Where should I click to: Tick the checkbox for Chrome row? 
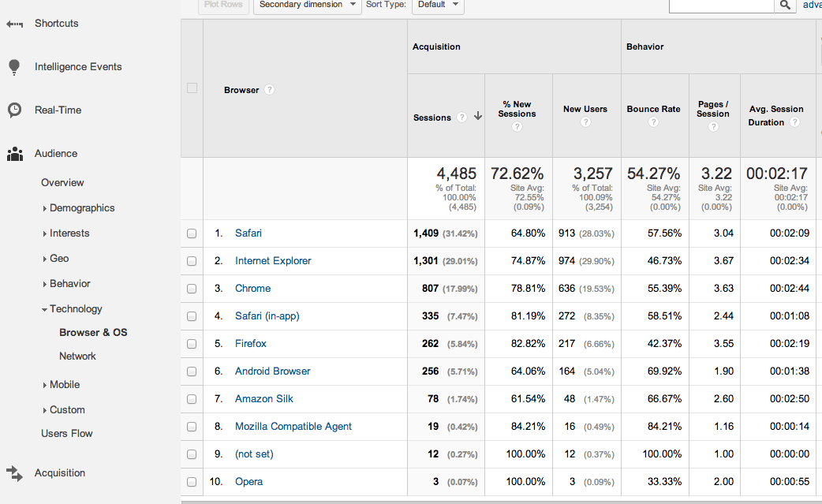[x=192, y=289]
